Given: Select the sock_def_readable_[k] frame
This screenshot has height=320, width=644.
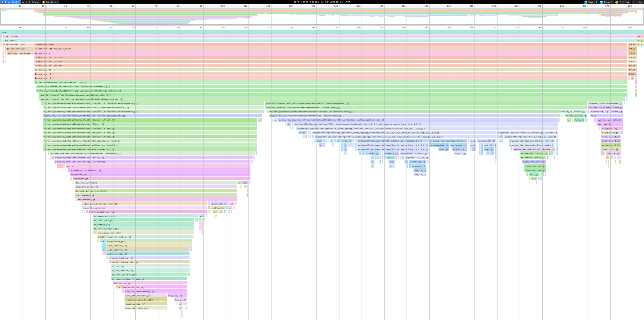Looking at the screenshot, I should (146, 295).
